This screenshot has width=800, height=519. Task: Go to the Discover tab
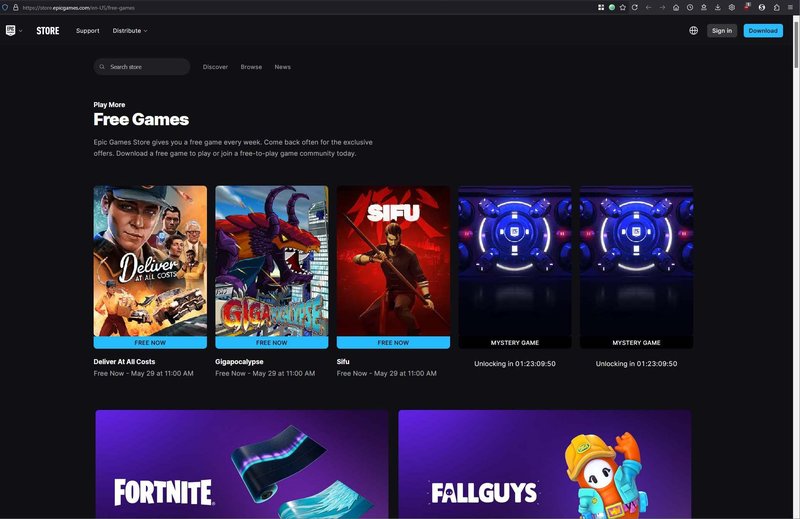pyautogui.click(x=215, y=67)
